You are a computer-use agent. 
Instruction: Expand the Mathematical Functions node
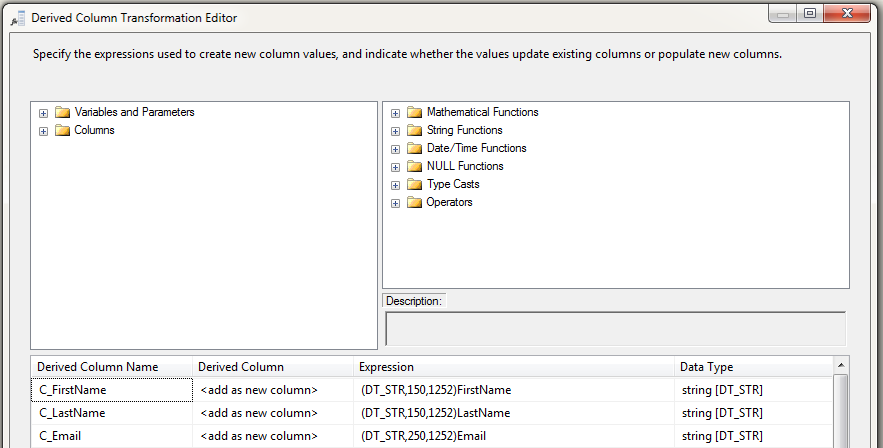[396, 113]
